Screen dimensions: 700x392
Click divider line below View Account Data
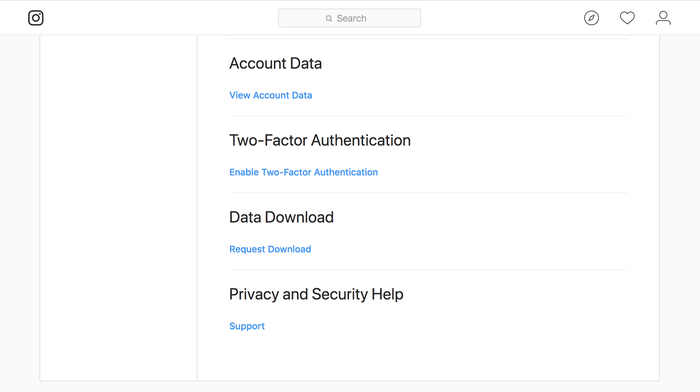pos(428,116)
